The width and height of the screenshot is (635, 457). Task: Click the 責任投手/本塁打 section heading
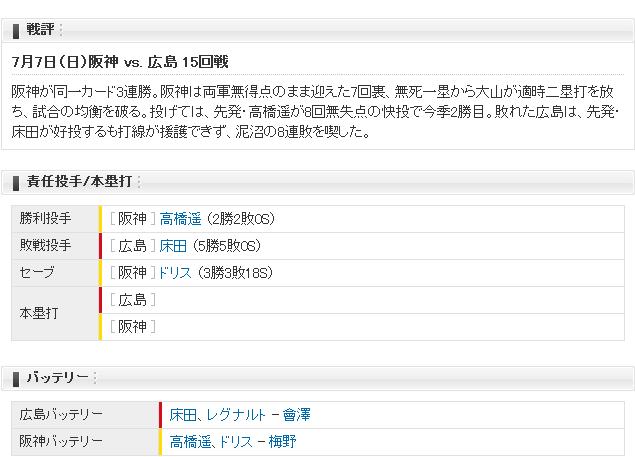pyautogui.click(x=79, y=182)
